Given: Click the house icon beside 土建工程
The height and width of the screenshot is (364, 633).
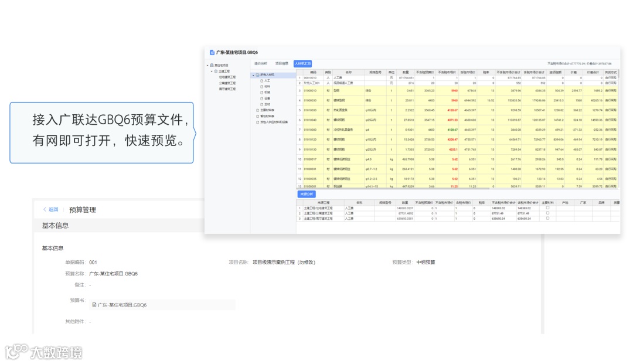Looking at the screenshot, I should tap(216, 71).
